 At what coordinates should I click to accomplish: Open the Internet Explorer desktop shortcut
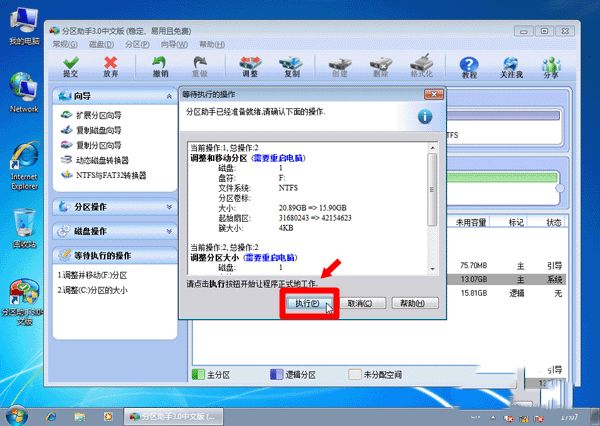pyautogui.click(x=24, y=166)
